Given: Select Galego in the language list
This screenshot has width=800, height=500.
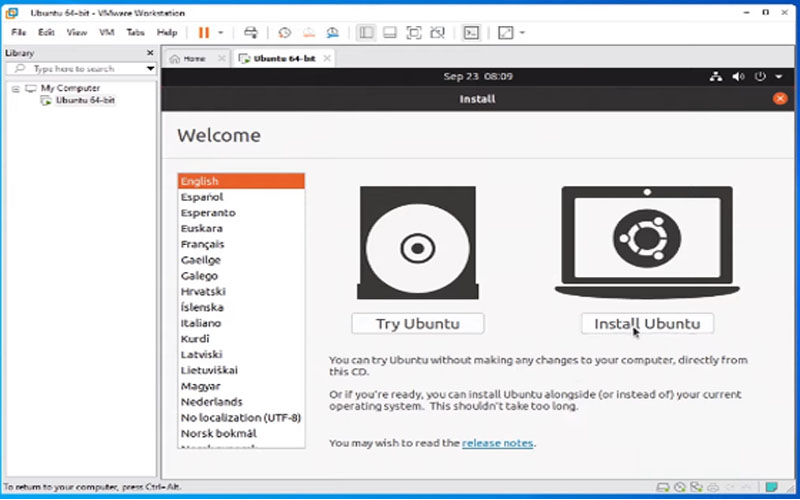Looking at the screenshot, I should coord(241,276).
